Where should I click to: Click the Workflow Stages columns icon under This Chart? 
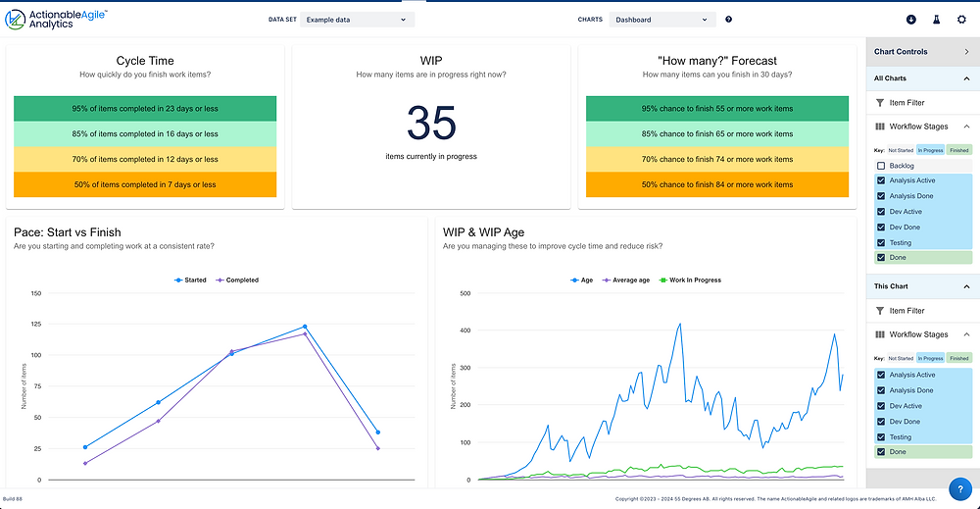click(879, 334)
